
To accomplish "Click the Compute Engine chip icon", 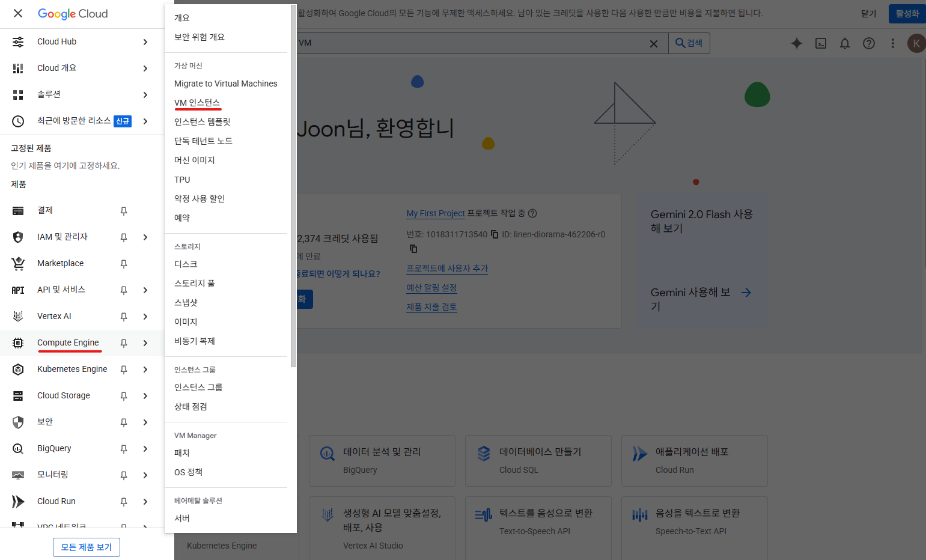I will point(18,343).
